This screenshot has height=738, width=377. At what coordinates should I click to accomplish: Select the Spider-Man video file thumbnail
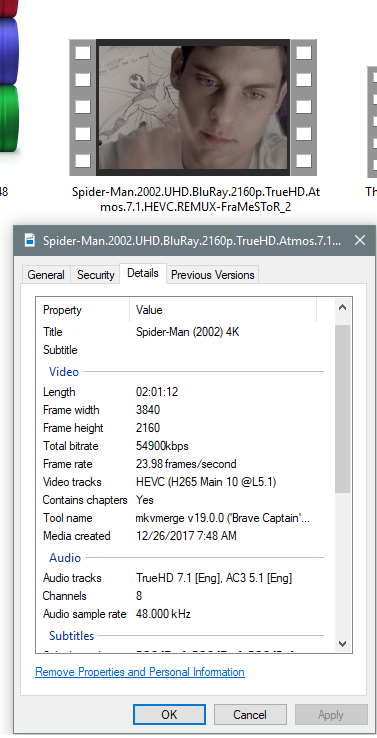tap(193, 107)
